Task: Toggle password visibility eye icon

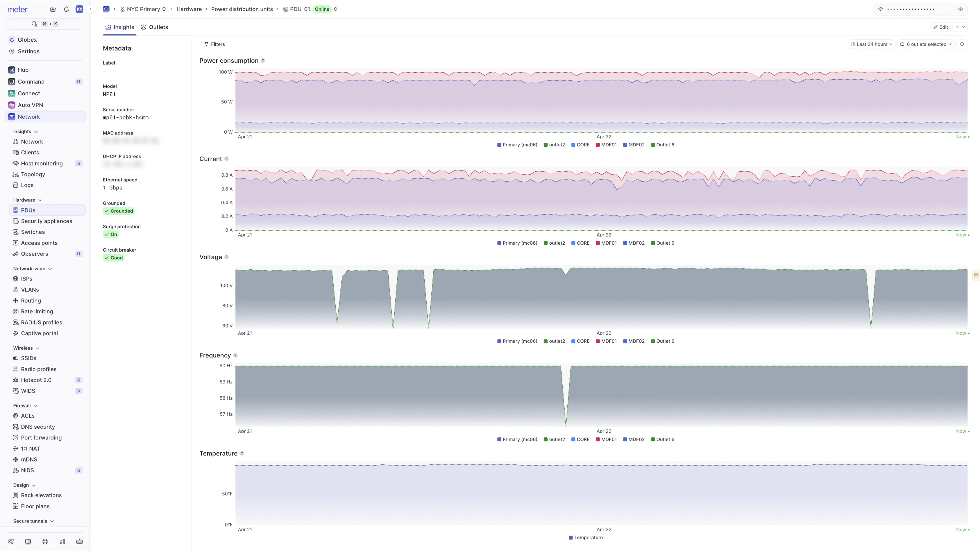Action: click(960, 9)
